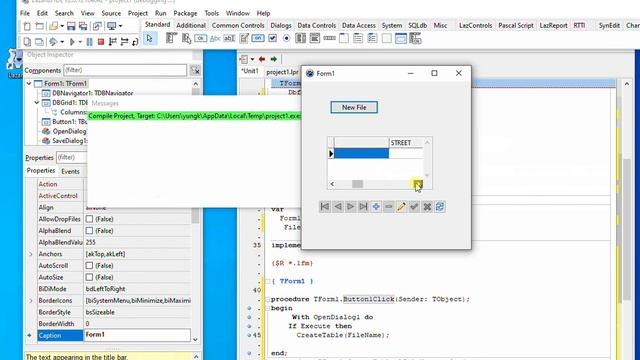
Task: Click the Properties filter input field
Action: [x=72, y=157]
